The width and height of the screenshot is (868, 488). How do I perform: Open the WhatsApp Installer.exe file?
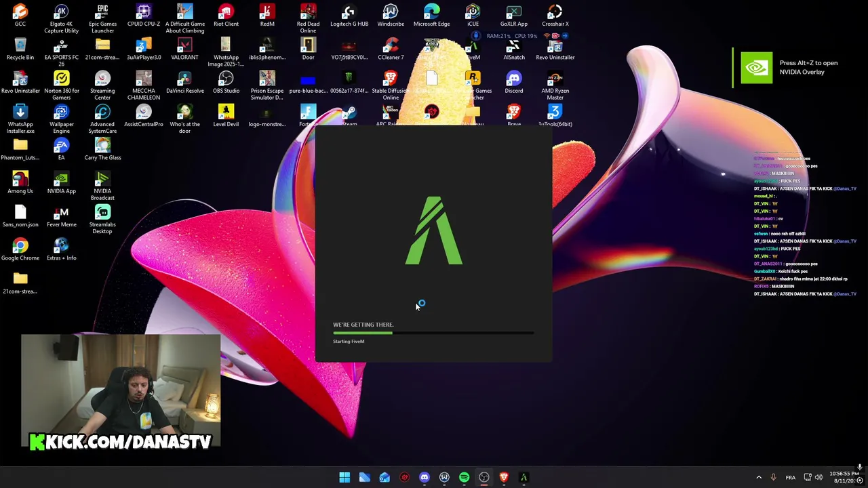pyautogui.click(x=20, y=119)
